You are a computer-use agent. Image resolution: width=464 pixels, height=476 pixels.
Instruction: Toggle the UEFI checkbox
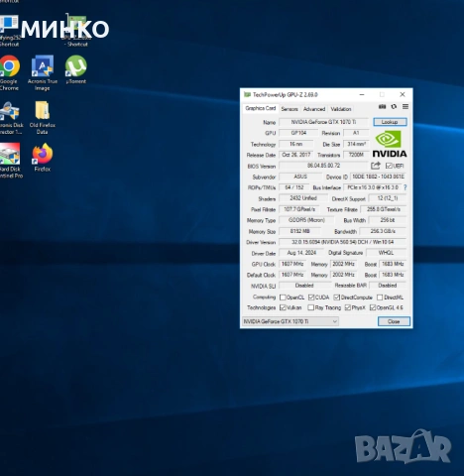click(x=389, y=166)
